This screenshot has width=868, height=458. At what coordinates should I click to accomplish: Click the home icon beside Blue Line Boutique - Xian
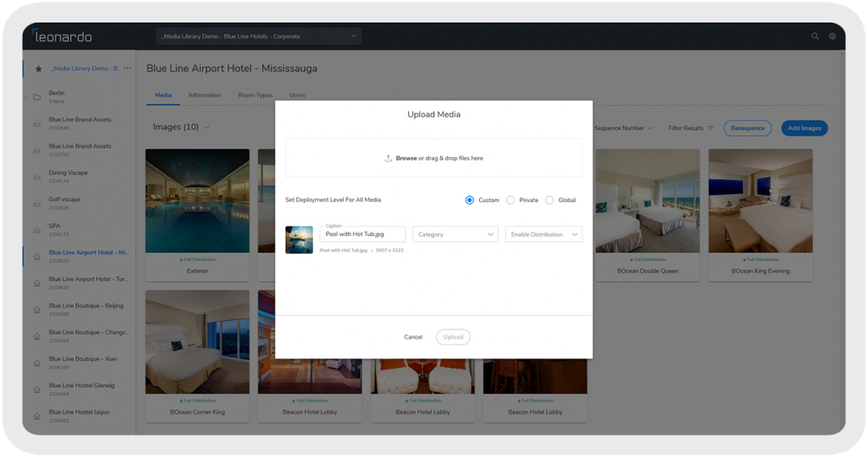(x=37, y=363)
